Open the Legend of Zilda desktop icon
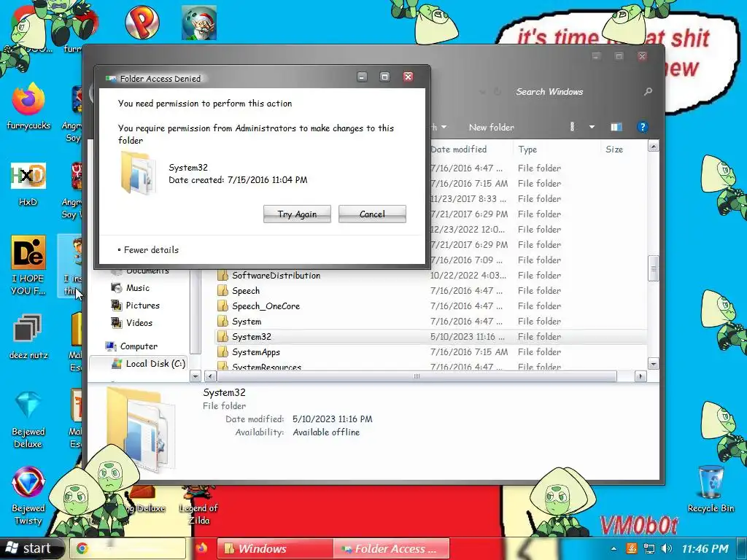The height and width of the screenshot is (560, 747). pyautogui.click(x=198, y=506)
